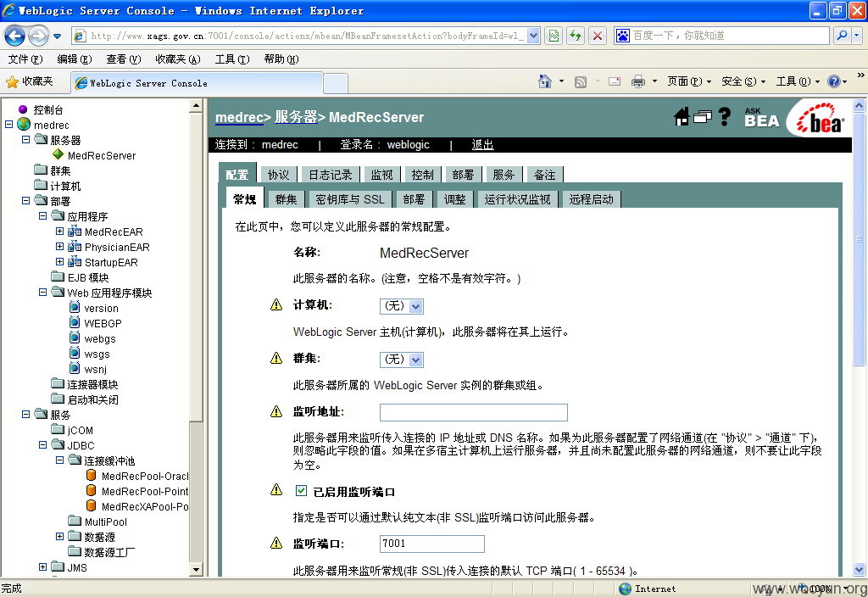This screenshot has height=597, width=868.
Task: Switch to the 日志记录 tab
Action: (331, 175)
